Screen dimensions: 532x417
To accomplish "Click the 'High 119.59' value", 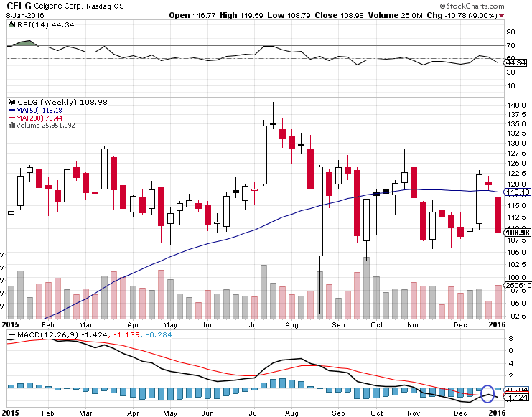I will pyautogui.click(x=241, y=15).
